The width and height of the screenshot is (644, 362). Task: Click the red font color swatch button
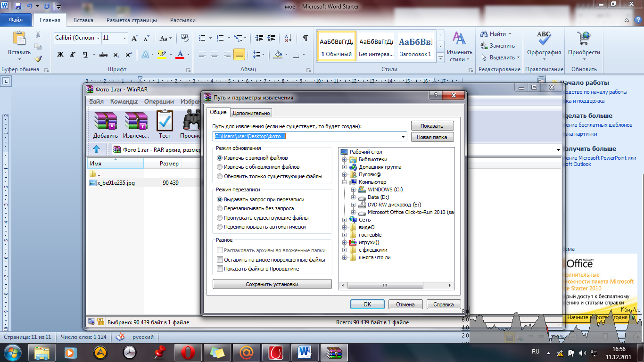179,55
